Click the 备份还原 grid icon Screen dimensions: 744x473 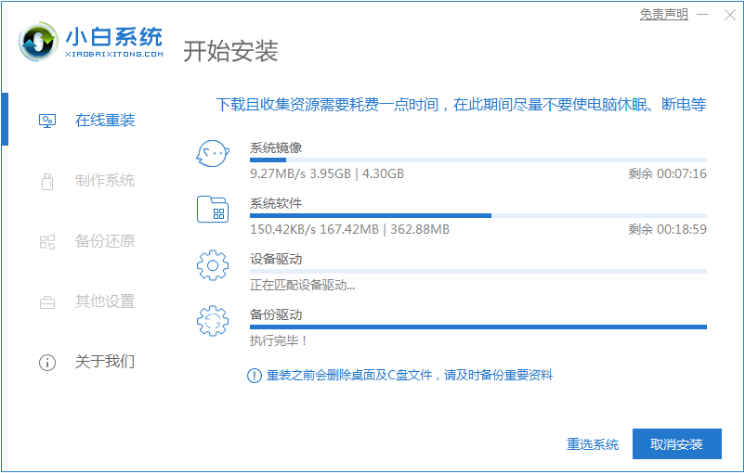[x=47, y=241]
